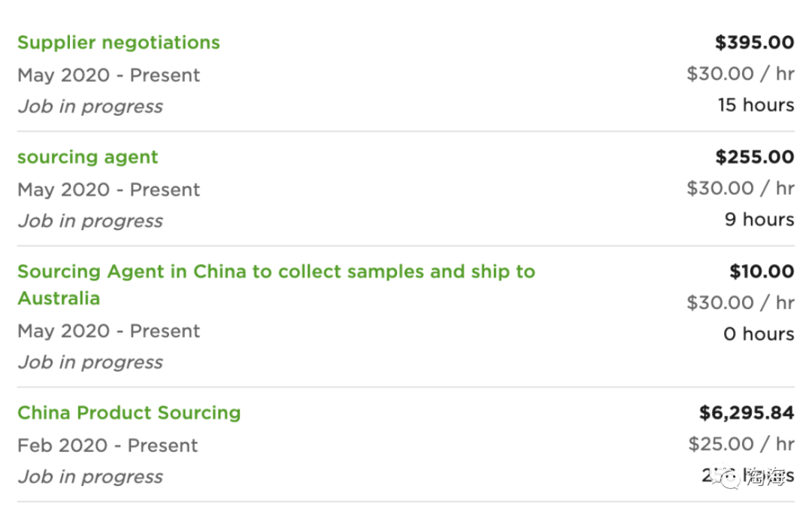
Task: Open the Sourcing Agent in China job title
Action: pos(276,284)
